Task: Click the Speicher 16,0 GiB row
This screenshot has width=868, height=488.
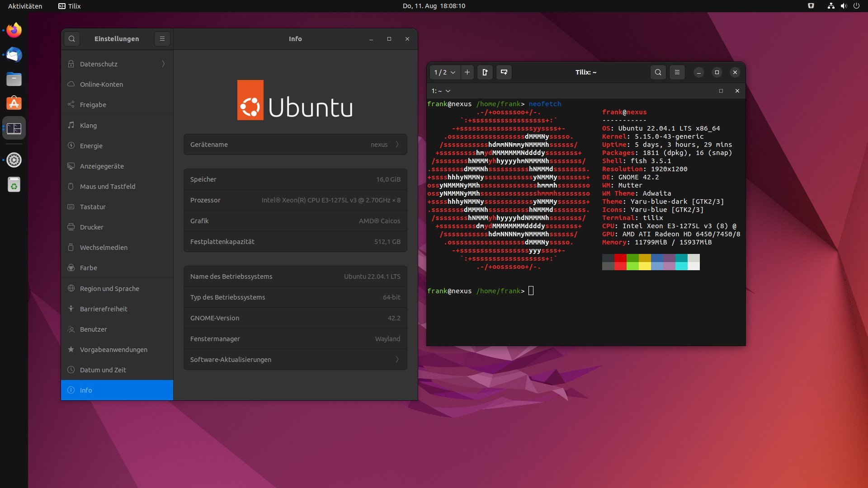Action: coord(295,179)
